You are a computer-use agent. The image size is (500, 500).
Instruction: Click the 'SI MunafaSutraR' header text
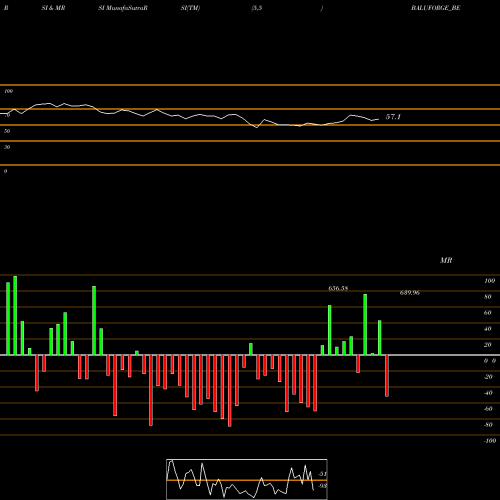pos(123,8)
